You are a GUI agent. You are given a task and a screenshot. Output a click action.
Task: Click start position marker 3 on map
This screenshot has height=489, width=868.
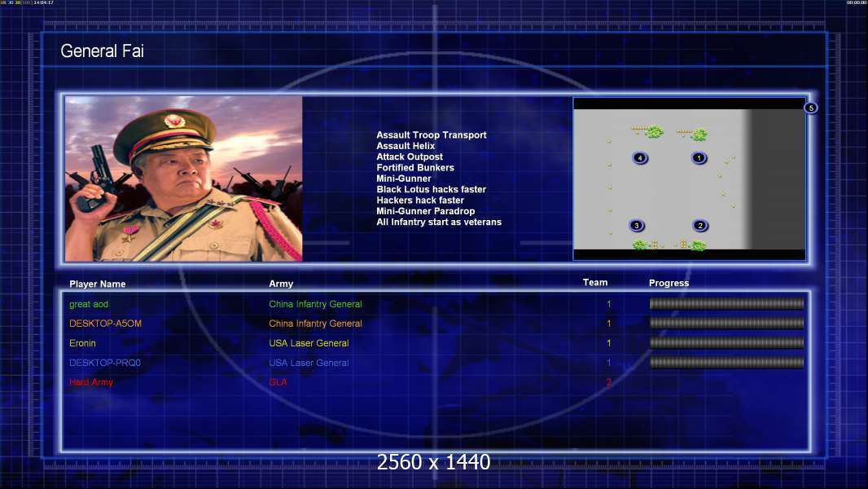pos(637,226)
